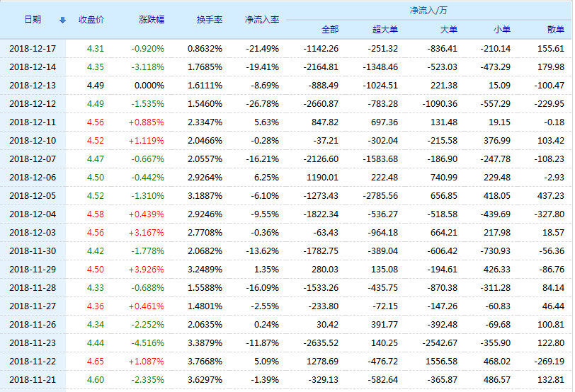Select the date cell 2018-12-06

click(x=33, y=178)
